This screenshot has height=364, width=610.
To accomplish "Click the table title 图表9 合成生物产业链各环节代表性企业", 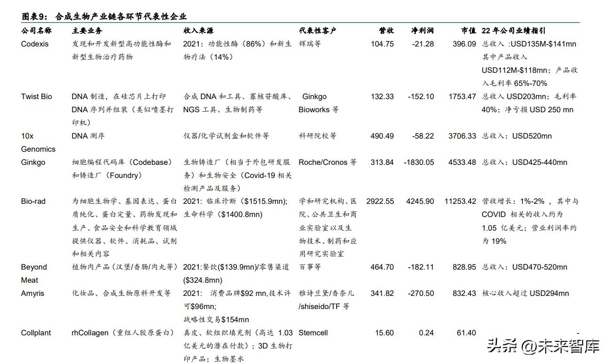I will coord(104,16).
